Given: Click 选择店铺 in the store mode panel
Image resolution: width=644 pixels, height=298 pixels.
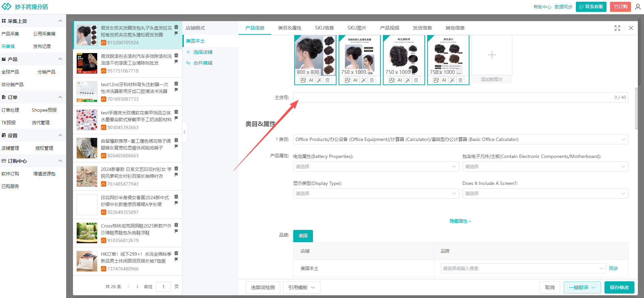Looking at the screenshot, I should (199, 52).
